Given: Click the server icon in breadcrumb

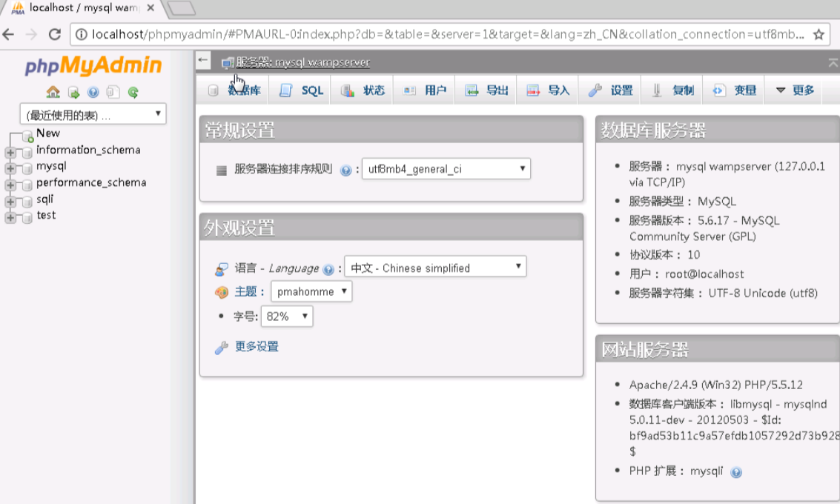Looking at the screenshot, I should 228,63.
